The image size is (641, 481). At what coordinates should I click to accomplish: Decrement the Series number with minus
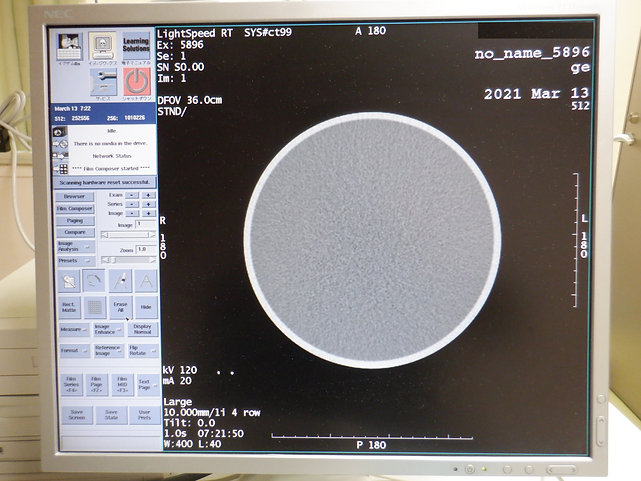click(134, 204)
